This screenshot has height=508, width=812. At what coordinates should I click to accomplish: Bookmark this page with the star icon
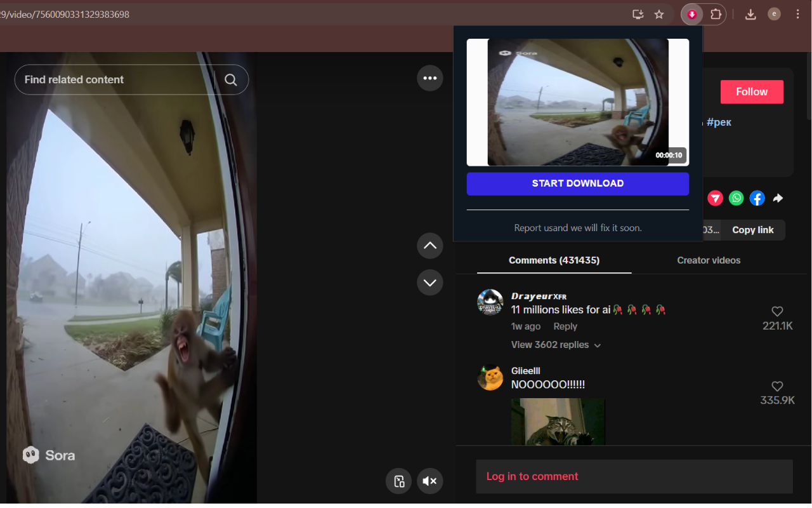[659, 14]
